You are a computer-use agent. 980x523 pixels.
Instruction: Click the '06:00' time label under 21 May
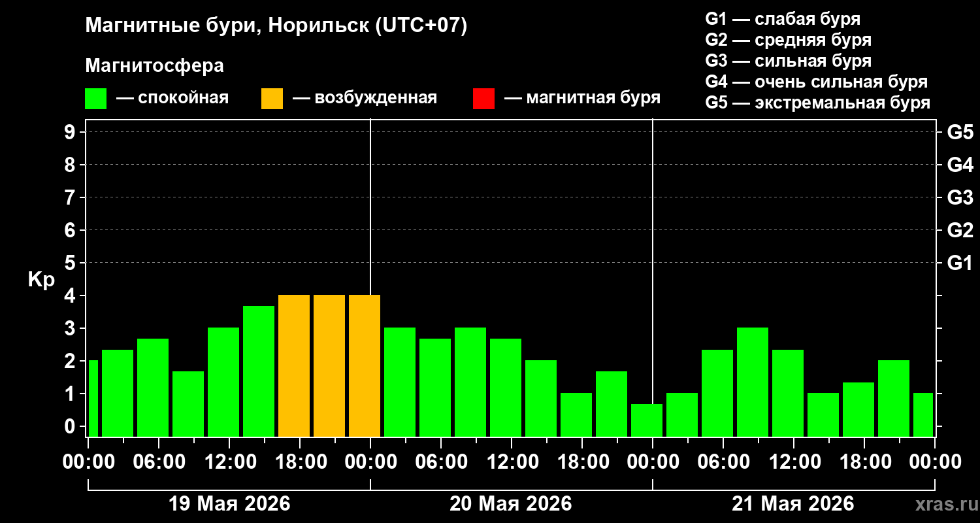(723, 462)
